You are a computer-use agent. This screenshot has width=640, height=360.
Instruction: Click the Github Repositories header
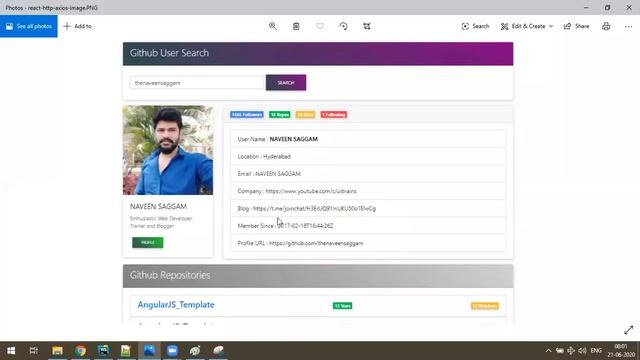coord(318,276)
